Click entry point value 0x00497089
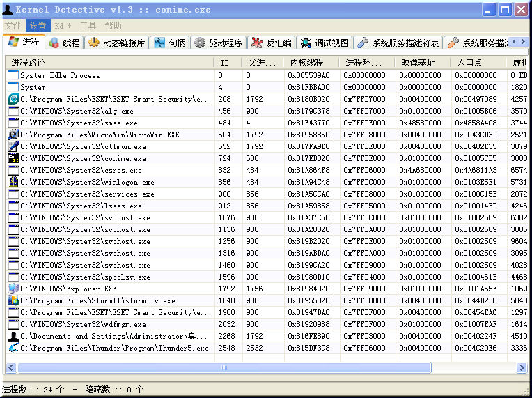The image size is (532, 398). [476, 99]
